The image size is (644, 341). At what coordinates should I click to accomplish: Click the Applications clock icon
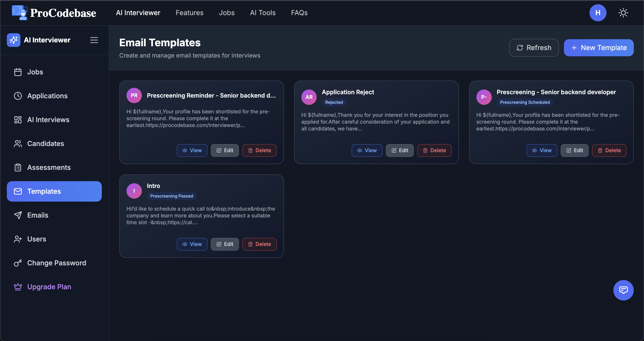coord(17,95)
